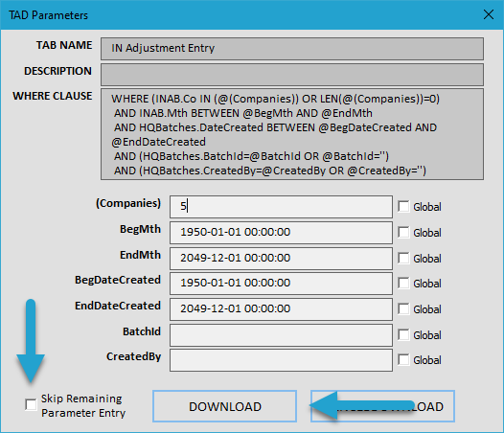
Task: Mark EndDateCreated as Global
Action: [x=403, y=308]
